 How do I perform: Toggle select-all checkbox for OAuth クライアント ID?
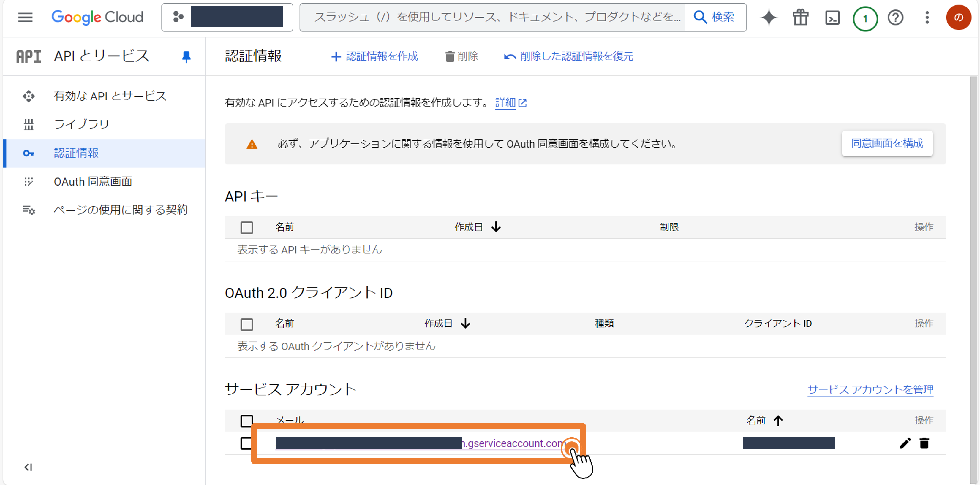click(247, 325)
